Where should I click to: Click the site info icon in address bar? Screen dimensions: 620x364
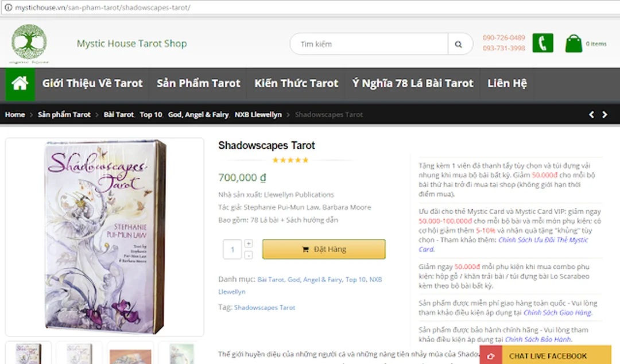point(8,7)
